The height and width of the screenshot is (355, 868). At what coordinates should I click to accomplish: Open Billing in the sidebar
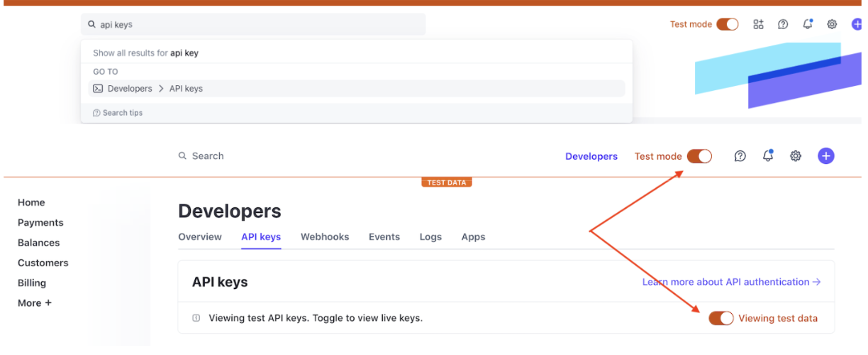click(32, 283)
